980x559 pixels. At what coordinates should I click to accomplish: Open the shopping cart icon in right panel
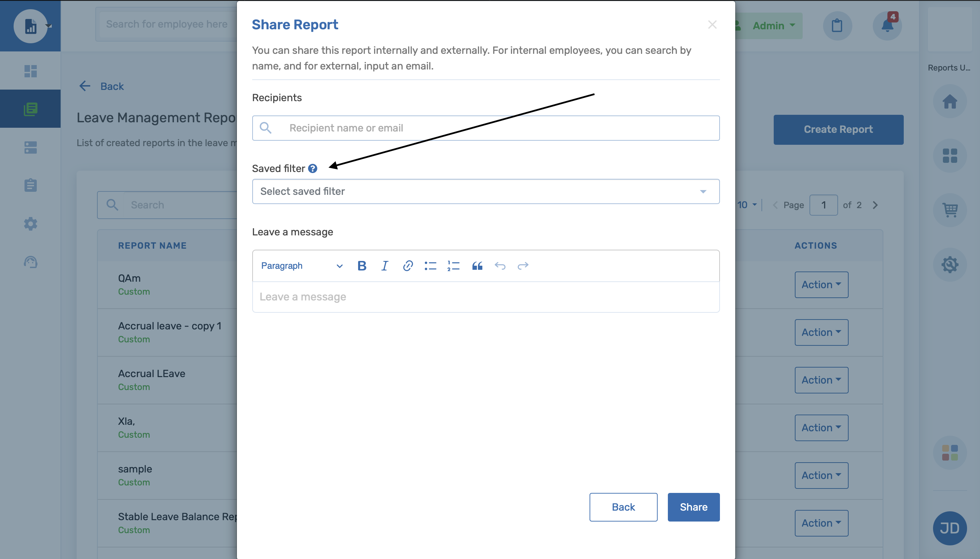coord(949,210)
